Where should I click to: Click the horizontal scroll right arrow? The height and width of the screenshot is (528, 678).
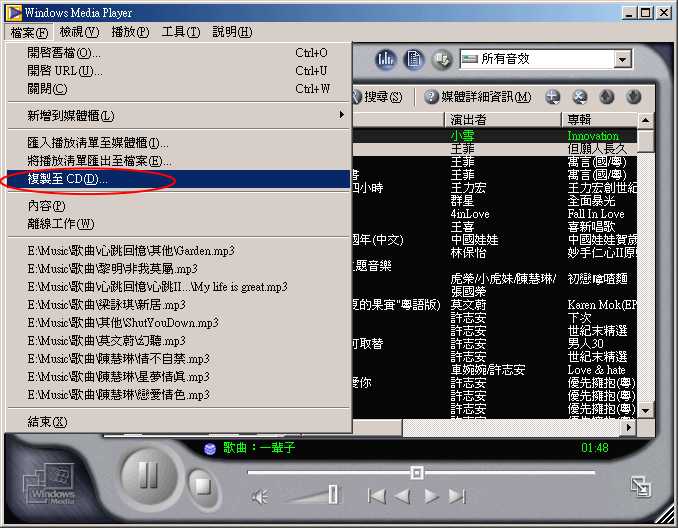[x=629, y=428]
